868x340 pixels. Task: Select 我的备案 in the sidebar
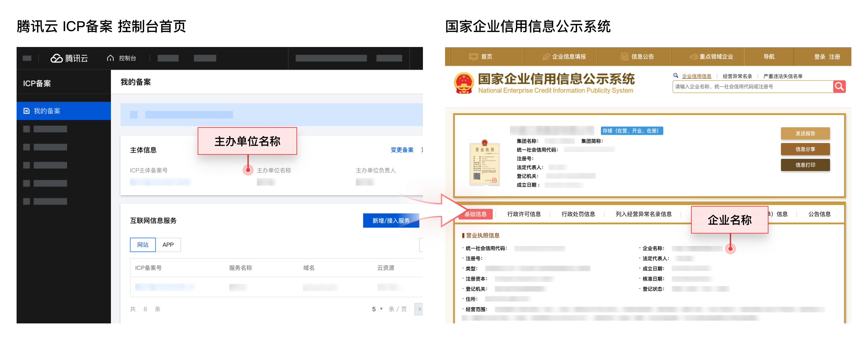click(64, 111)
